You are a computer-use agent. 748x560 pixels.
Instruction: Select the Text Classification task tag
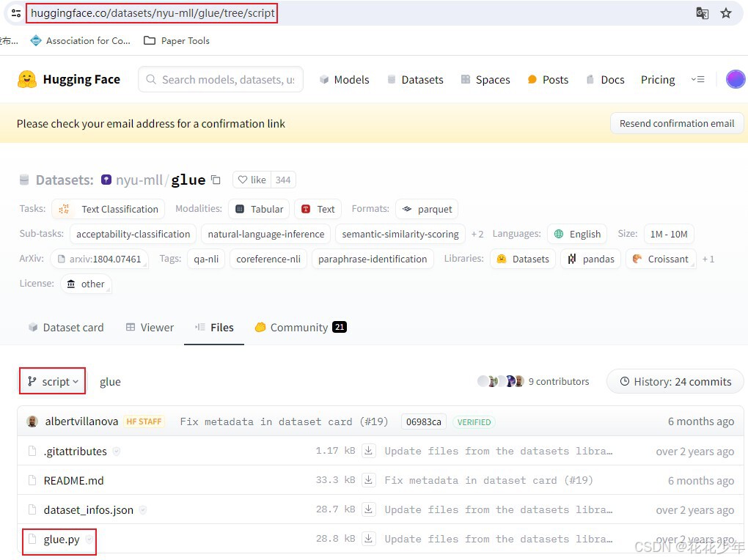(108, 209)
